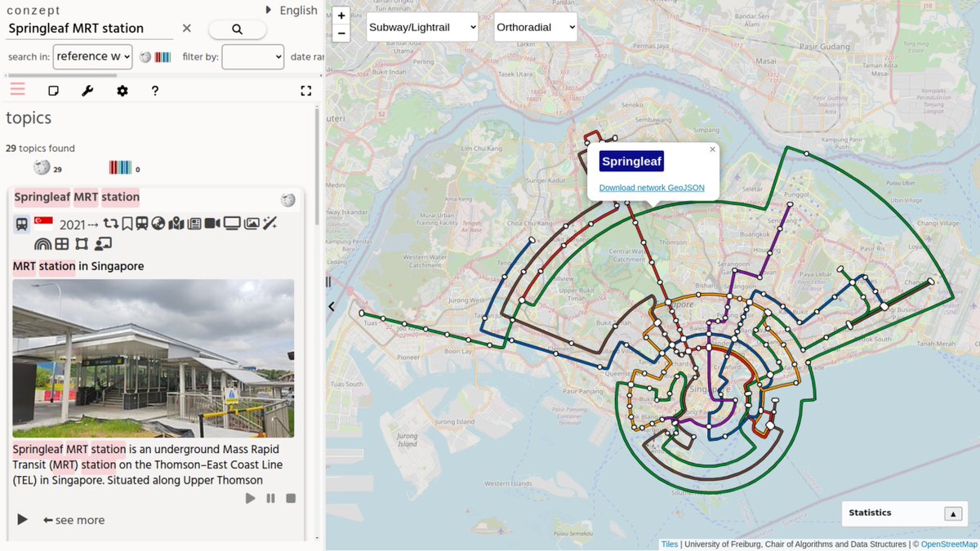The width and height of the screenshot is (980, 551).
Task: Expand the Statistics panel arrow
Action: (x=953, y=513)
